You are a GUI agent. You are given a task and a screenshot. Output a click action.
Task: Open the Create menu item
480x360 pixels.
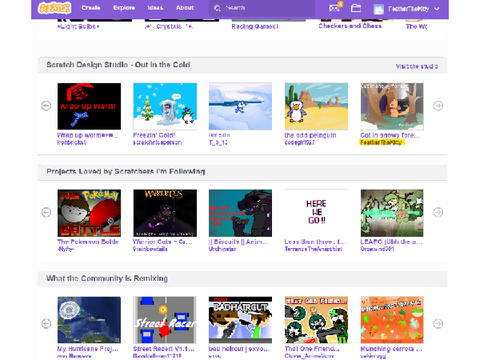pyautogui.click(x=91, y=8)
